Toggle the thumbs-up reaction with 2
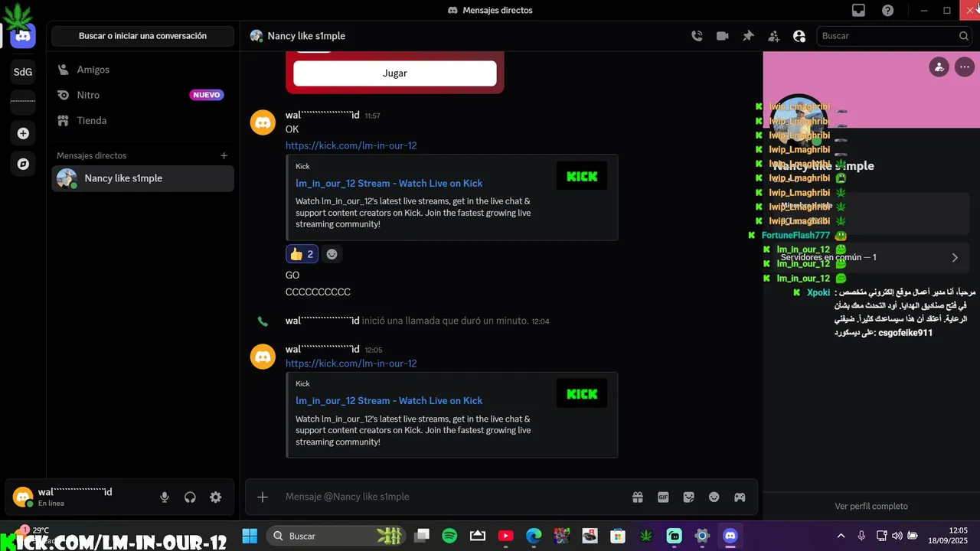This screenshot has width=980, height=551. point(302,254)
